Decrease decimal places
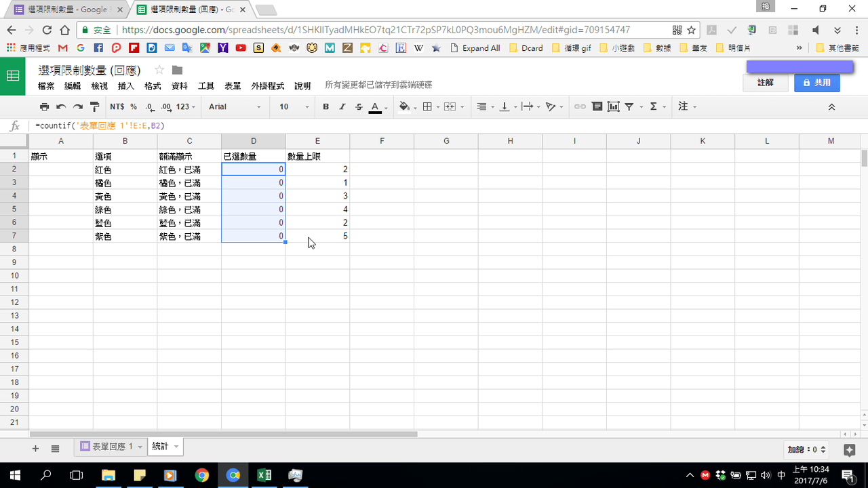868x488 pixels. point(149,106)
